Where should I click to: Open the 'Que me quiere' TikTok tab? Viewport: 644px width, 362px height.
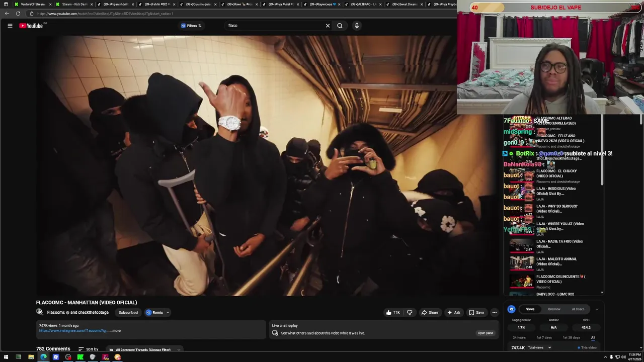tap(198, 4)
